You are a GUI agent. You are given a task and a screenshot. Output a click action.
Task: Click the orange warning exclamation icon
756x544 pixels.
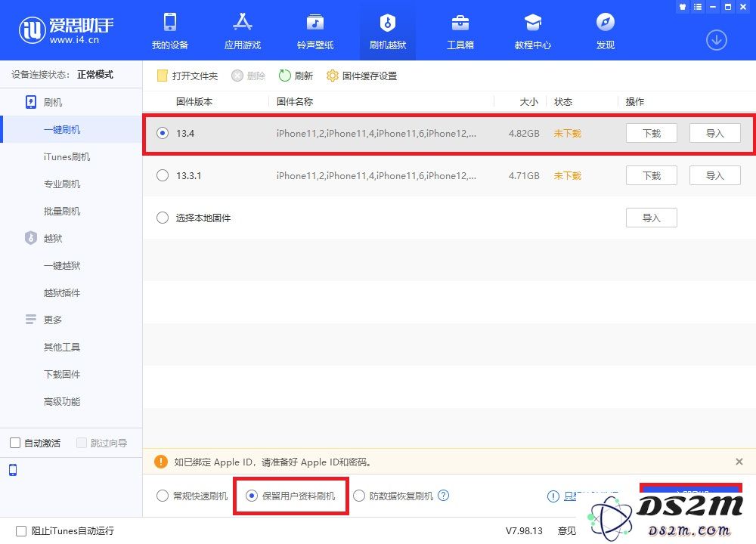click(160, 462)
